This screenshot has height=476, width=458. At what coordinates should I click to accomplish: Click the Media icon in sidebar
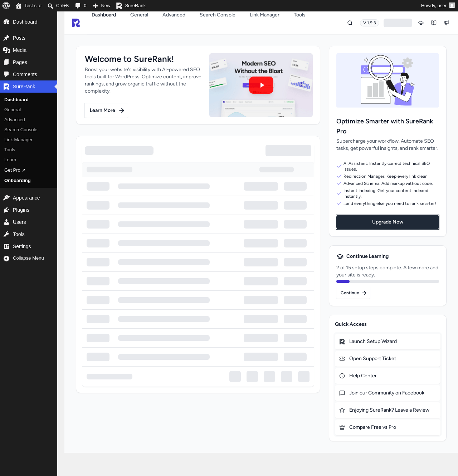pos(6,50)
